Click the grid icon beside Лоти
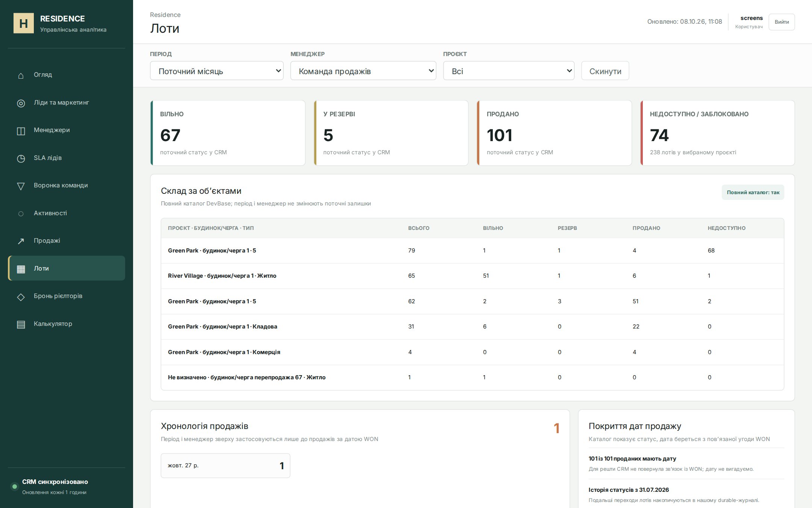The width and height of the screenshot is (812, 508). click(21, 269)
